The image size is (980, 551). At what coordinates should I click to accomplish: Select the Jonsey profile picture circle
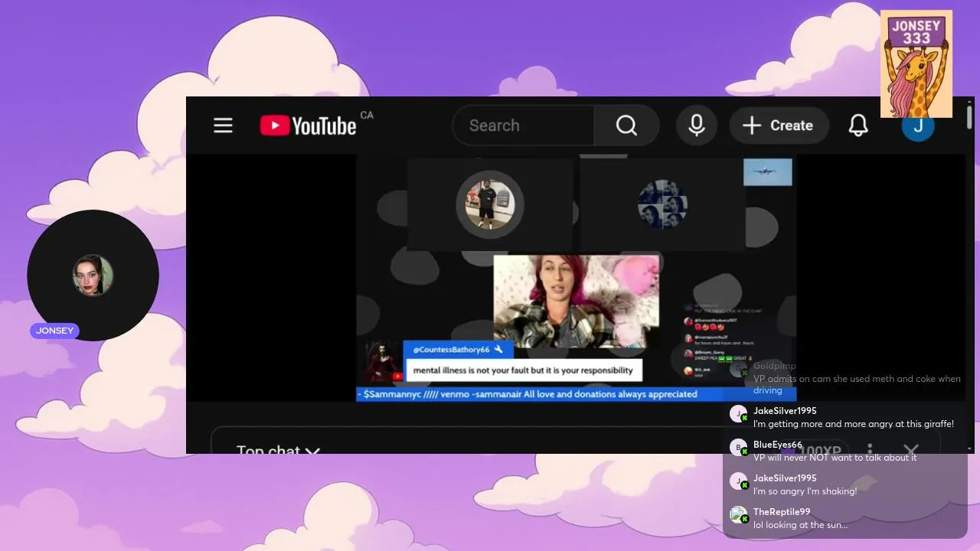(x=93, y=275)
